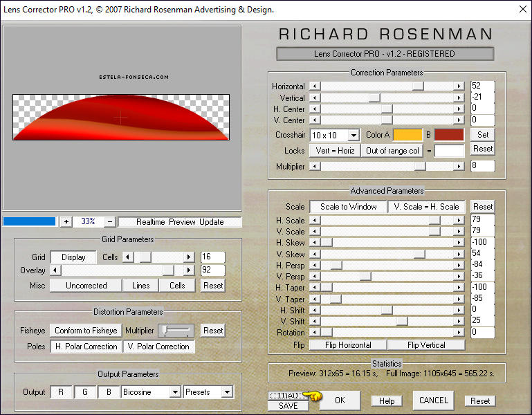Click Vertical slider left arrow

point(315,98)
